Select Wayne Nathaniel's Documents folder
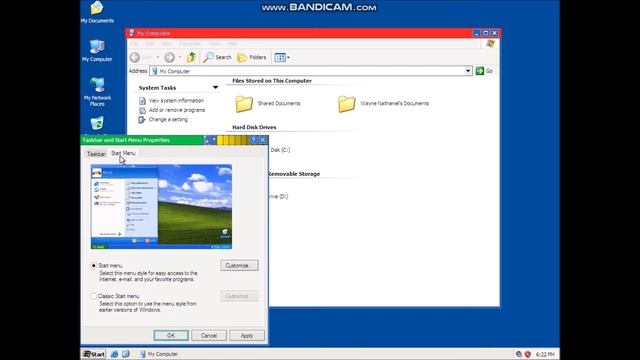Viewport: 640px width, 360px height. pos(383,104)
